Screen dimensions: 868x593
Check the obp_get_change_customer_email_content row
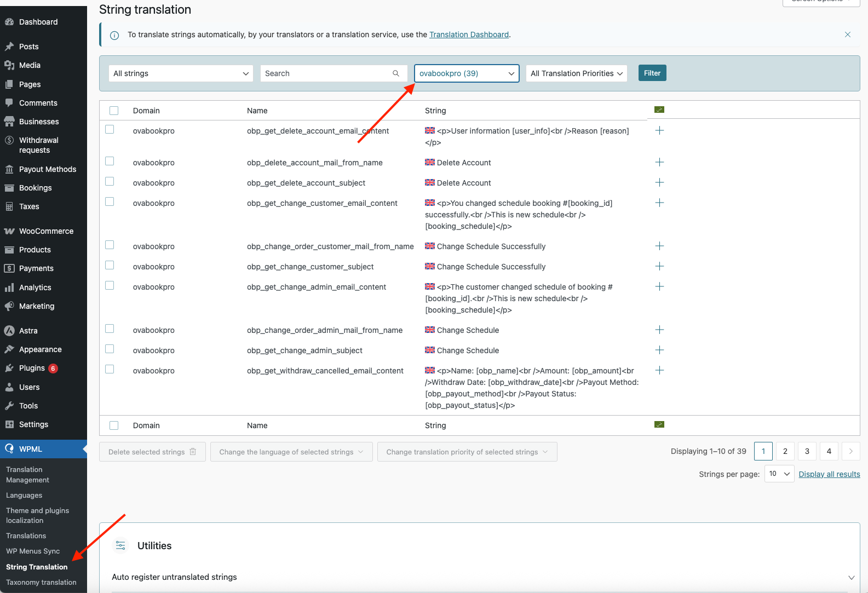(x=110, y=201)
